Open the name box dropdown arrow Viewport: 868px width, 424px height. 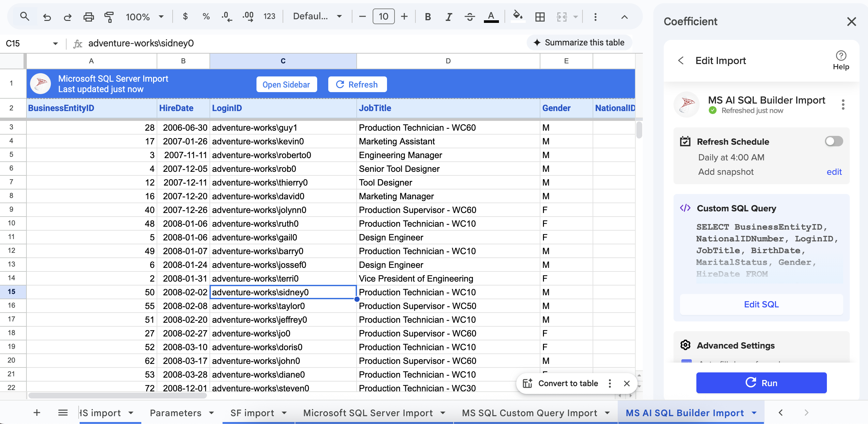[55, 43]
